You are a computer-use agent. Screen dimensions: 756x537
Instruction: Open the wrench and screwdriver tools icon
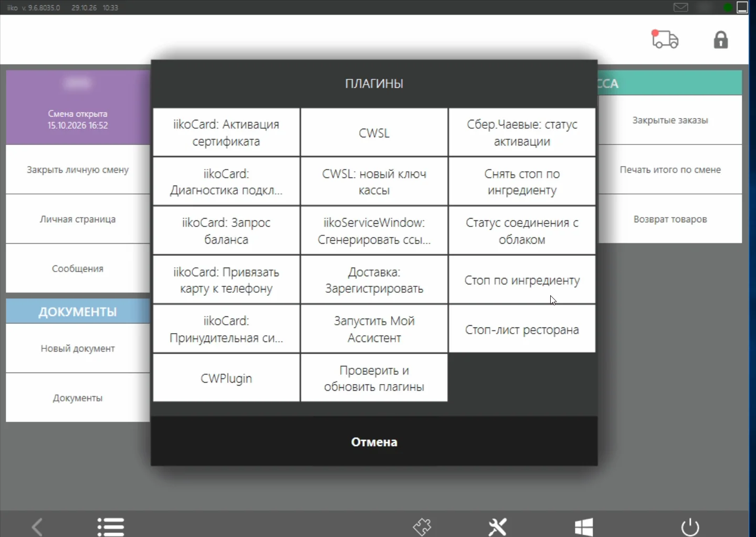pyautogui.click(x=497, y=526)
